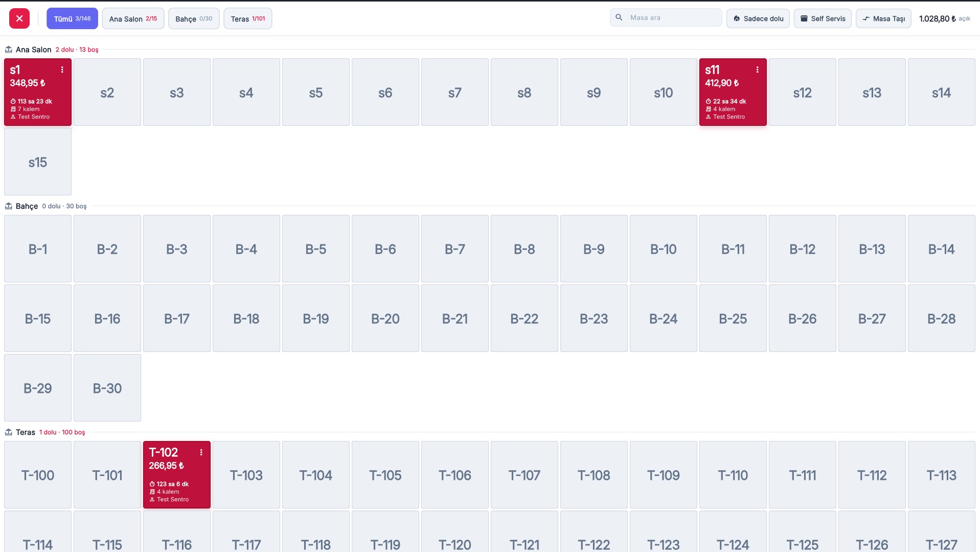Viewport: 980px width, 552px height.
Task: Close the table view with red X
Action: pos(19,18)
